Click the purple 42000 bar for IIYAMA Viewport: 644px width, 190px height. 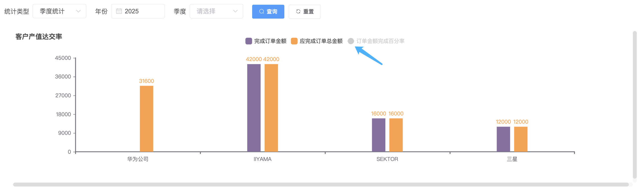tap(254, 108)
